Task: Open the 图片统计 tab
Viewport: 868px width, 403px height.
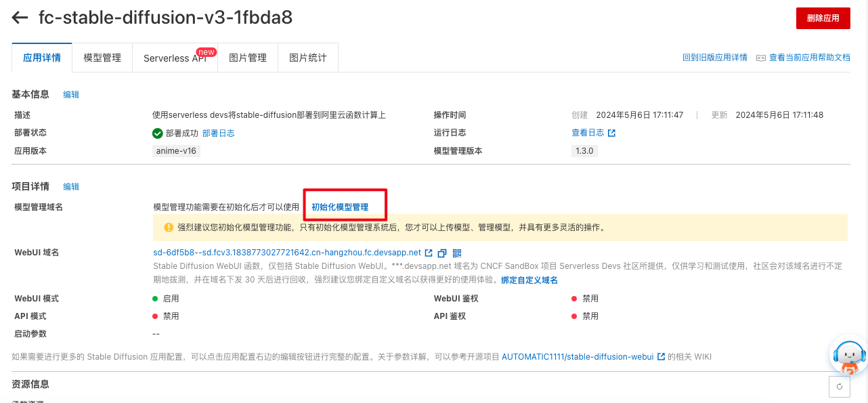Action: tap(308, 58)
